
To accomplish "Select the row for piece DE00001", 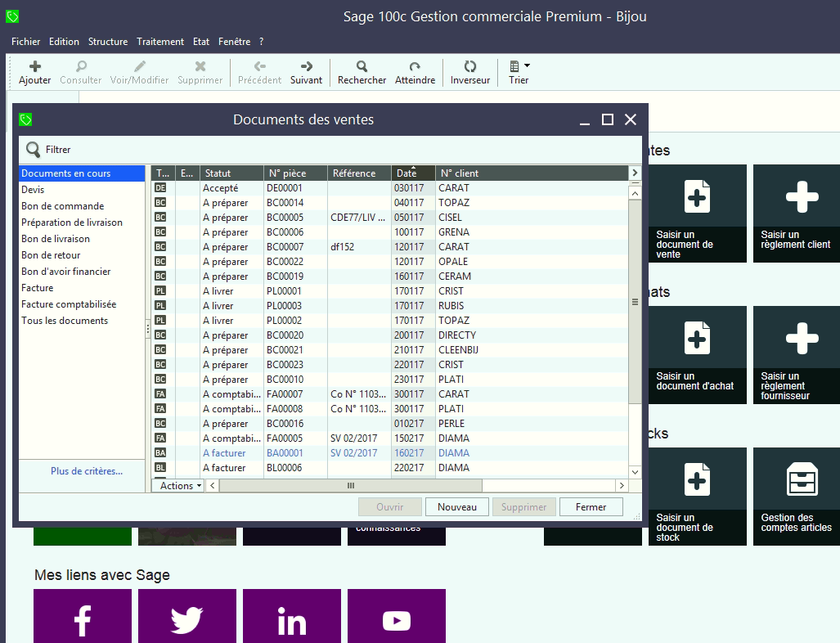I will (390, 188).
